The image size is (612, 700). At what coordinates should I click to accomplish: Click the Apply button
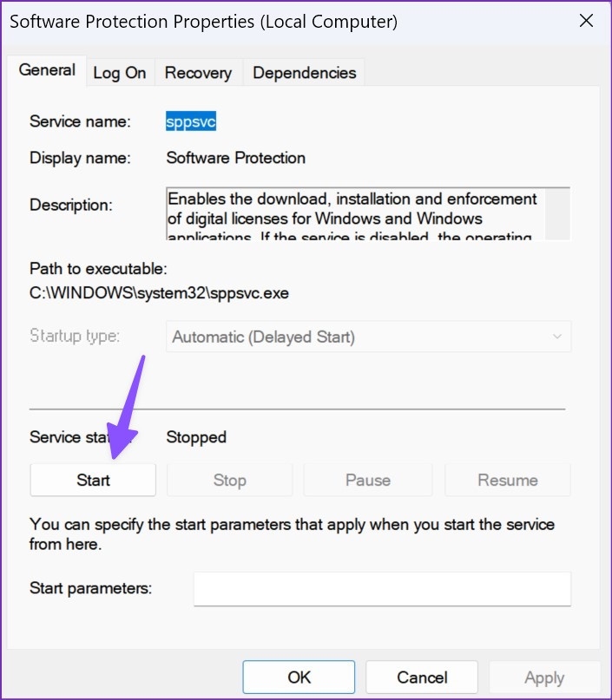(544, 677)
